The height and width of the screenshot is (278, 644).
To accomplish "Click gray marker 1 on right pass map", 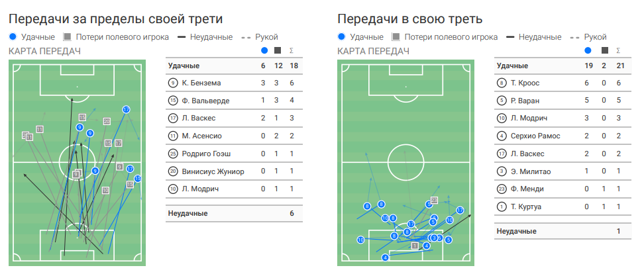I will 415,246.
